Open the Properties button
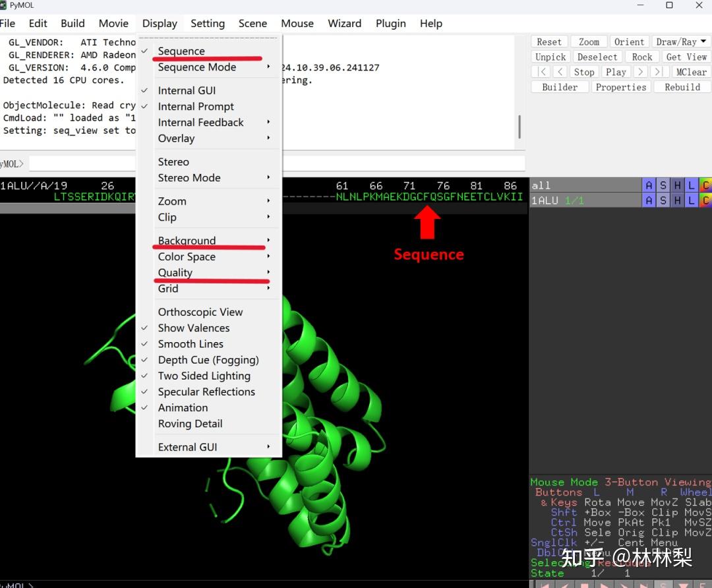The image size is (712, 588). pos(621,87)
